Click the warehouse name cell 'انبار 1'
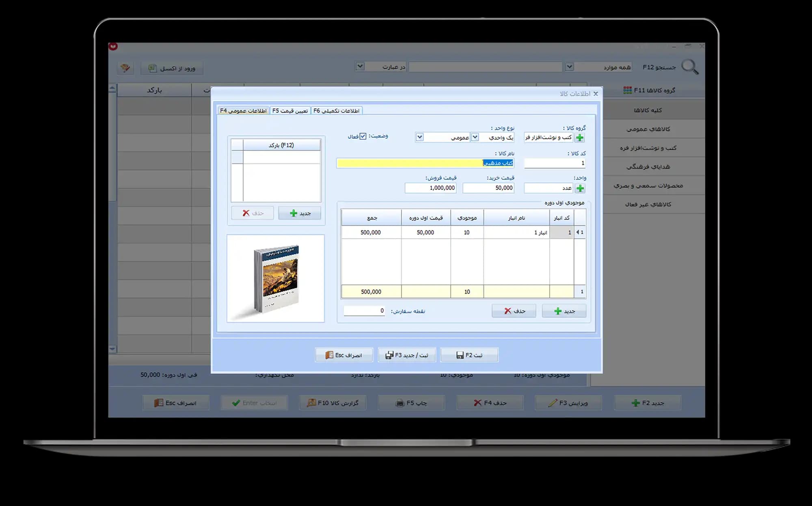The width and height of the screenshot is (812, 506). (516, 233)
